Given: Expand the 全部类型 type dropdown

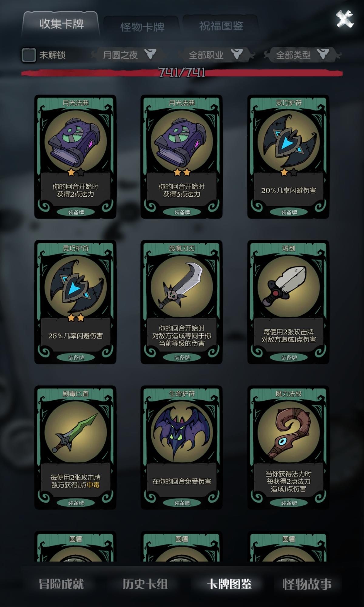Looking at the screenshot, I should point(302,55).
